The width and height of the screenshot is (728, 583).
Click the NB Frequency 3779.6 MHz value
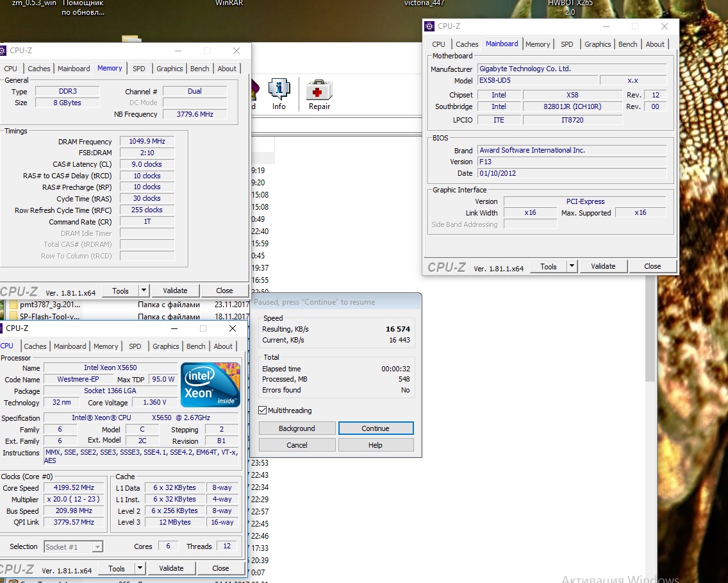point(195,114)
